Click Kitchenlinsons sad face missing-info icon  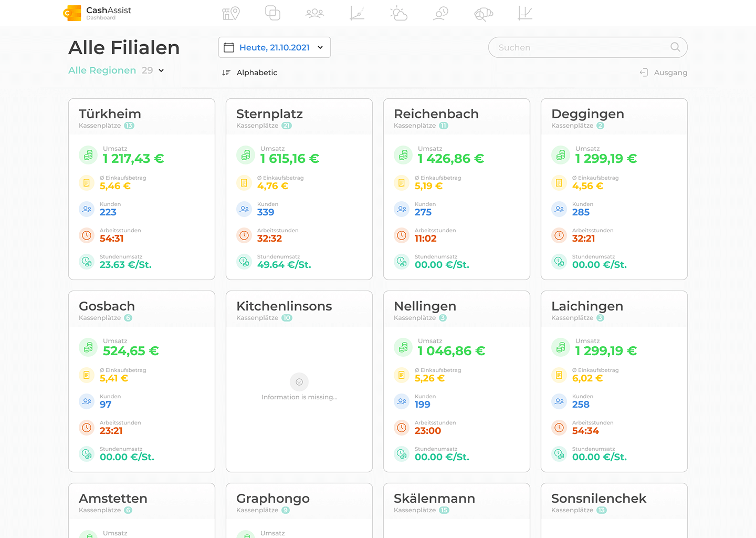[299, 382]
